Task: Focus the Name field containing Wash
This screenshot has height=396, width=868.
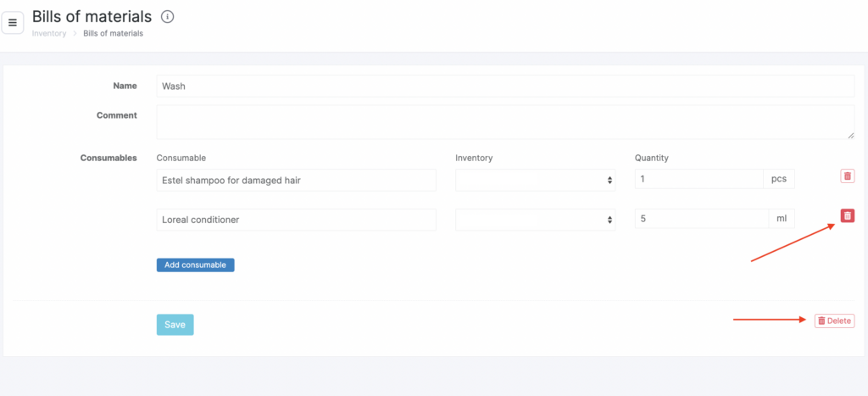Action: 504,86
